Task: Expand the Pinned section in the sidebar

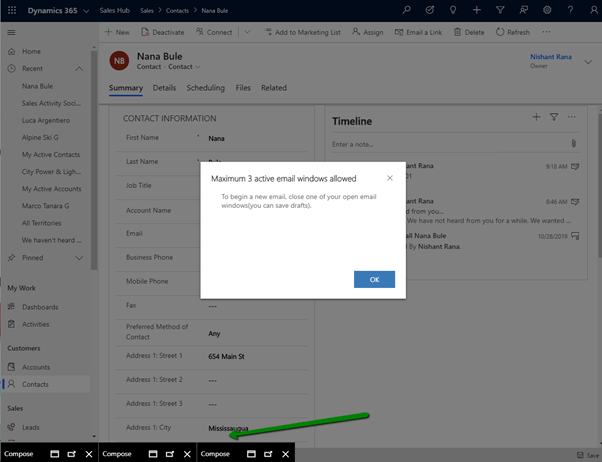Action: (78, 258)
